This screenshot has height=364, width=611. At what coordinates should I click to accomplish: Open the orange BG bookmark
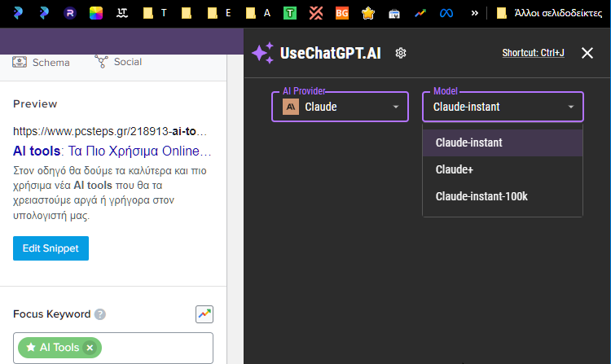(x=342, y=13)
